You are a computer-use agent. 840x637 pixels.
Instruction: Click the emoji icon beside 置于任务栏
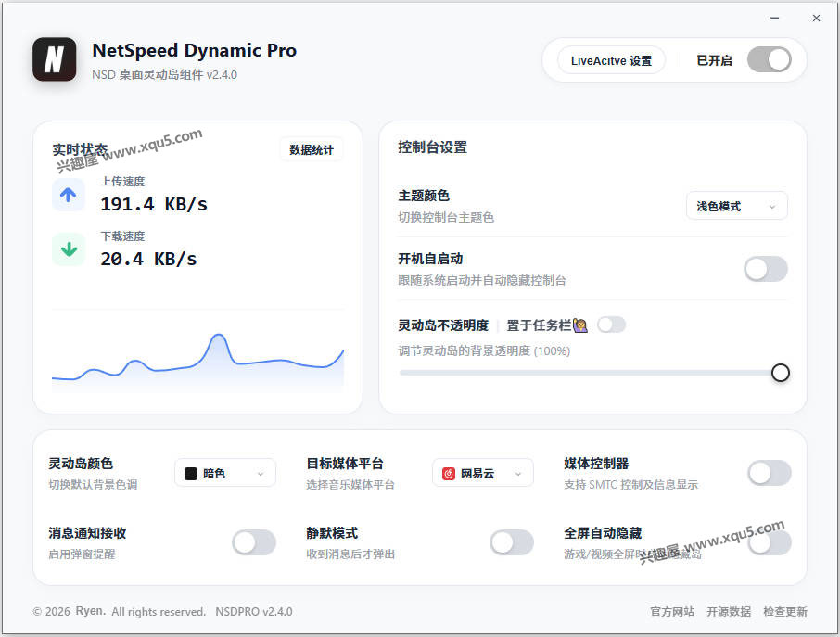[x=580, y=325]
